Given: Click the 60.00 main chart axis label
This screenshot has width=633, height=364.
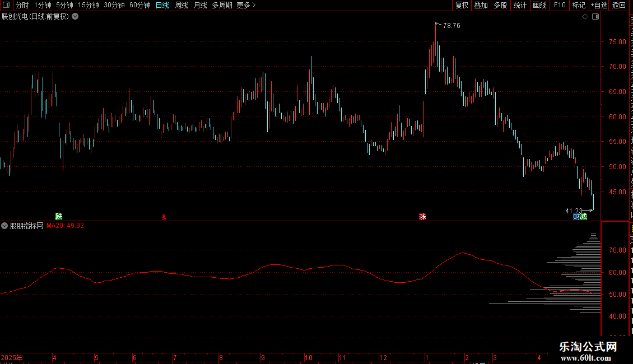Looking at the screenshot, I should click(618, 117).
